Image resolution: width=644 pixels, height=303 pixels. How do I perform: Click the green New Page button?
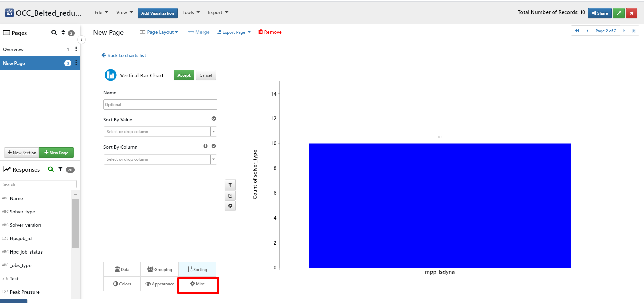56,153
